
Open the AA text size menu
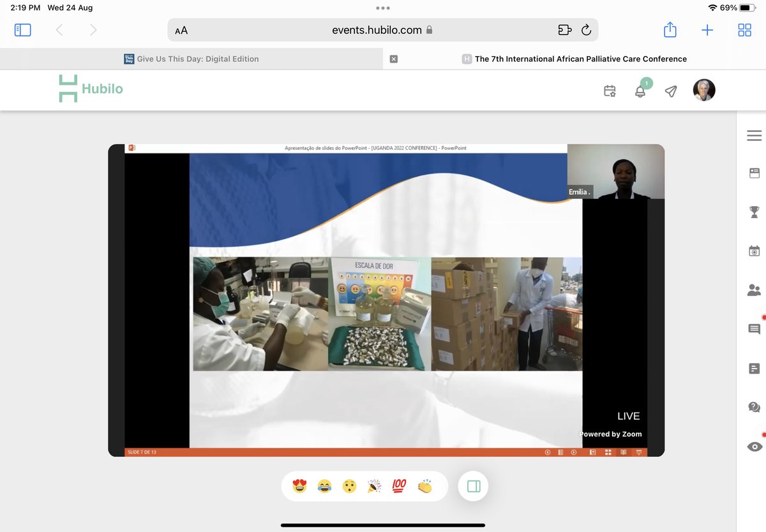pos(179,29)
